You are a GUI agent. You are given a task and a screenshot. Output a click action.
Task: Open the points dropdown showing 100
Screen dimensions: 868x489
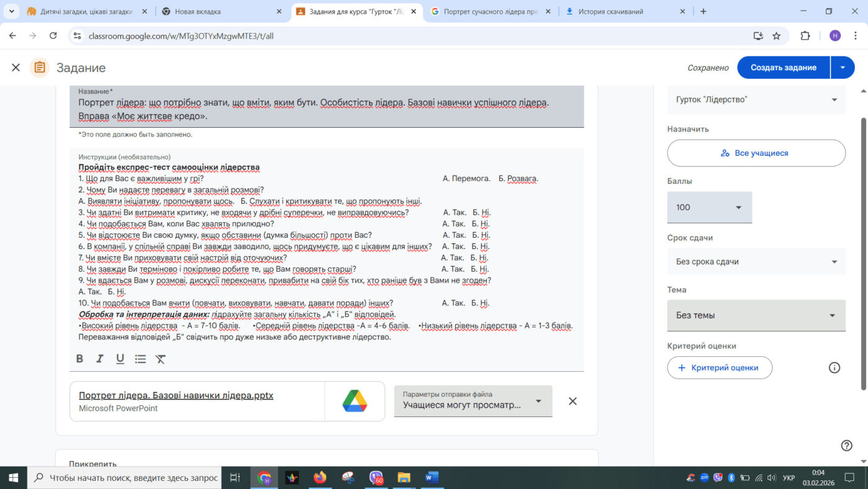(709, 207)
